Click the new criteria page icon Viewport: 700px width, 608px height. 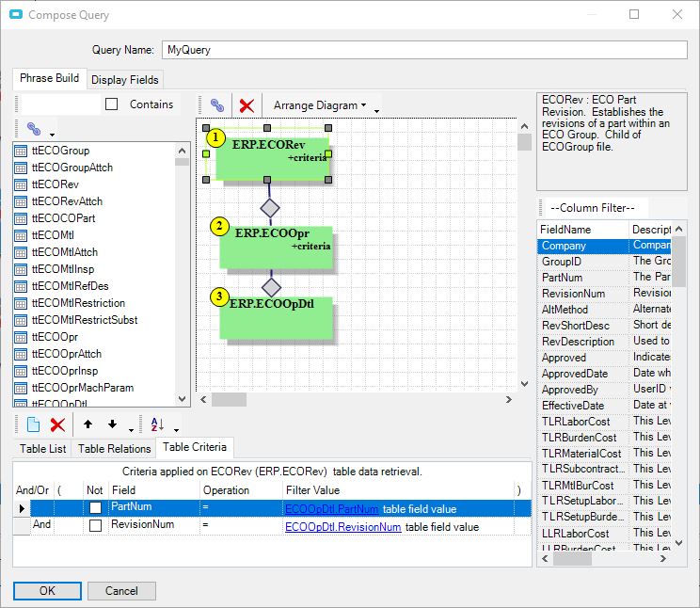pos(33,424)
